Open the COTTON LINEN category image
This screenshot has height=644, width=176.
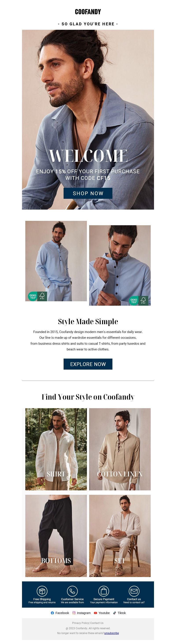coord(120,449)
